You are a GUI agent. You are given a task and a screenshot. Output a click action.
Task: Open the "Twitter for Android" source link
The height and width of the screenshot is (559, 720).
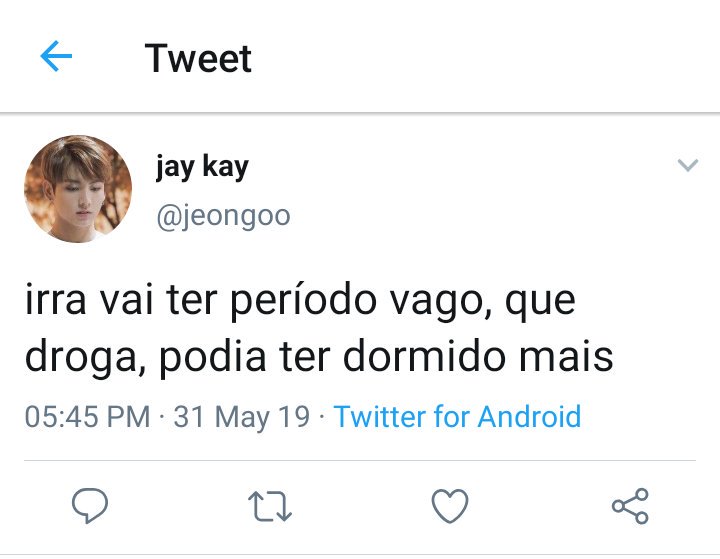(x=457, y=417)
